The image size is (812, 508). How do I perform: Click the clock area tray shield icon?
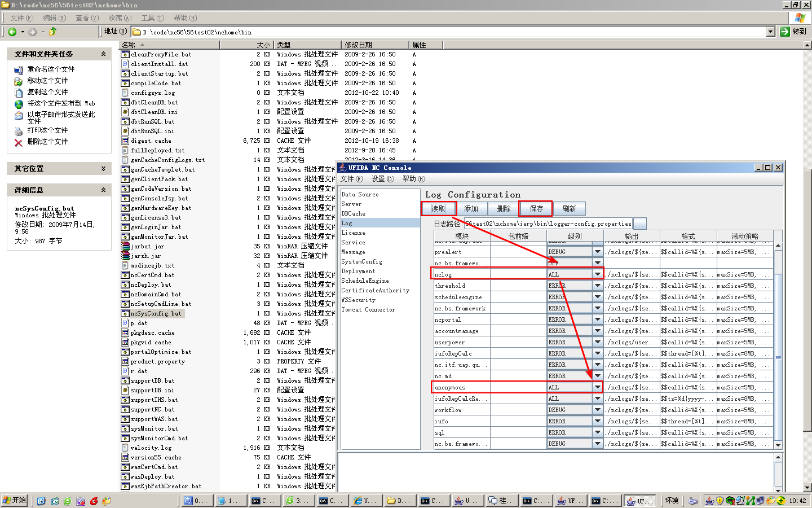point(720,501)
